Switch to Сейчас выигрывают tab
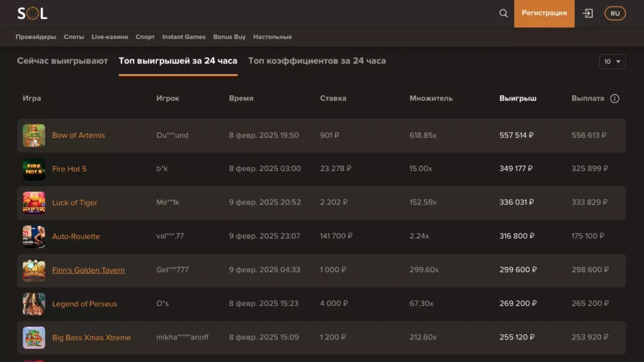 pyautogui.click(x=62, y=61)
